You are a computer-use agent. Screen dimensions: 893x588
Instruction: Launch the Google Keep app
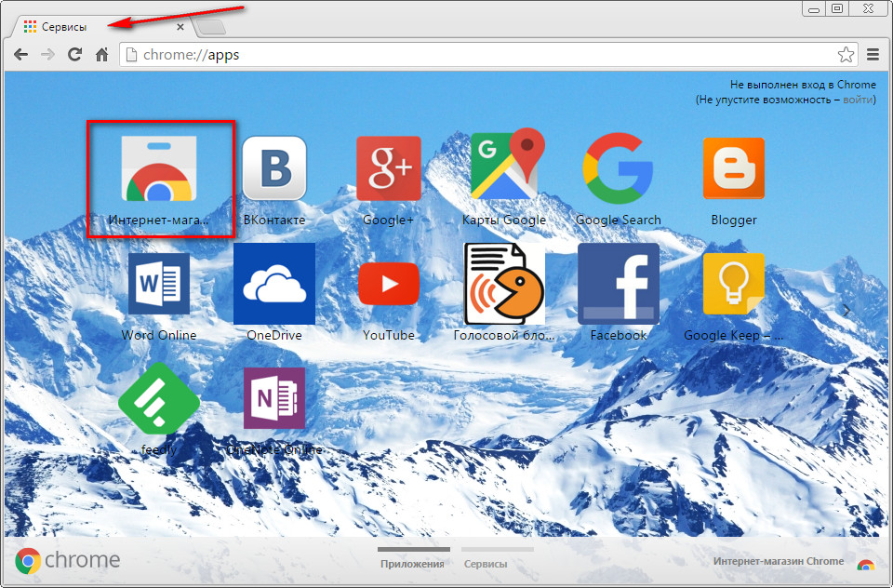(734, 284)
